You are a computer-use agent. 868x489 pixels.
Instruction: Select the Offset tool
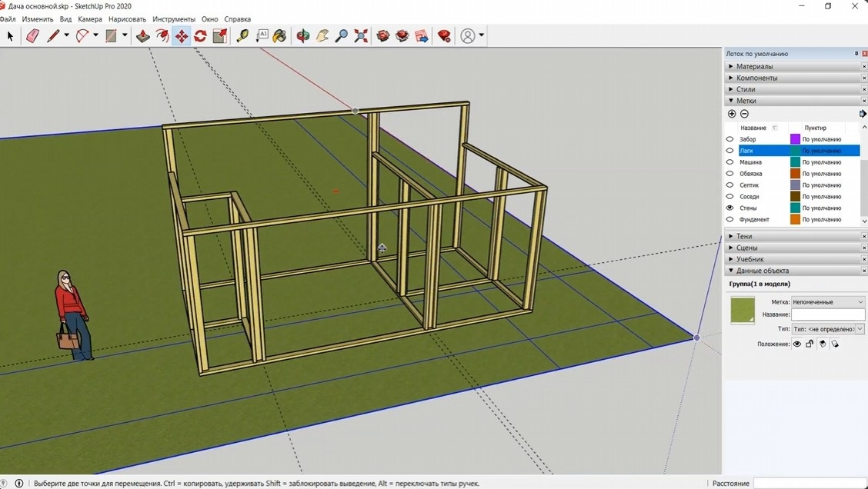162,36
